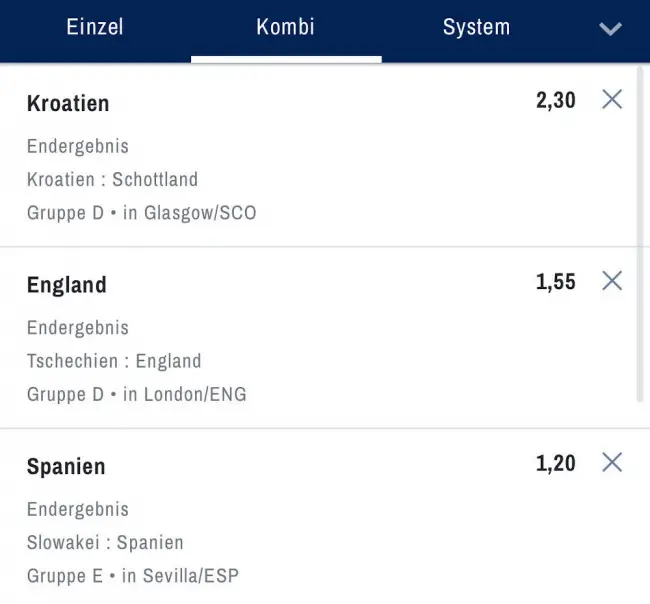Image resolution: width=650 pixels, height=604 pixels.
Task: Click Gruppe D in London/ENG text
Action: pos(136,394)
